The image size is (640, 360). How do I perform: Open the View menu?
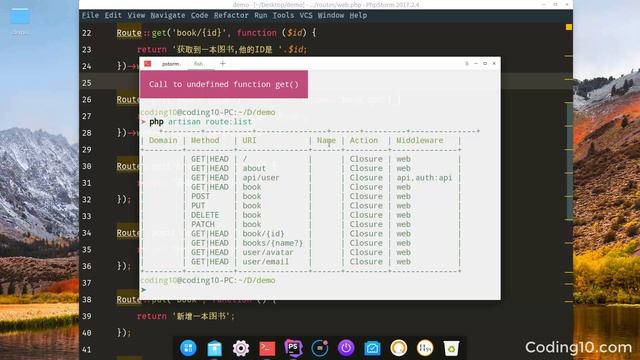point(136,15)
